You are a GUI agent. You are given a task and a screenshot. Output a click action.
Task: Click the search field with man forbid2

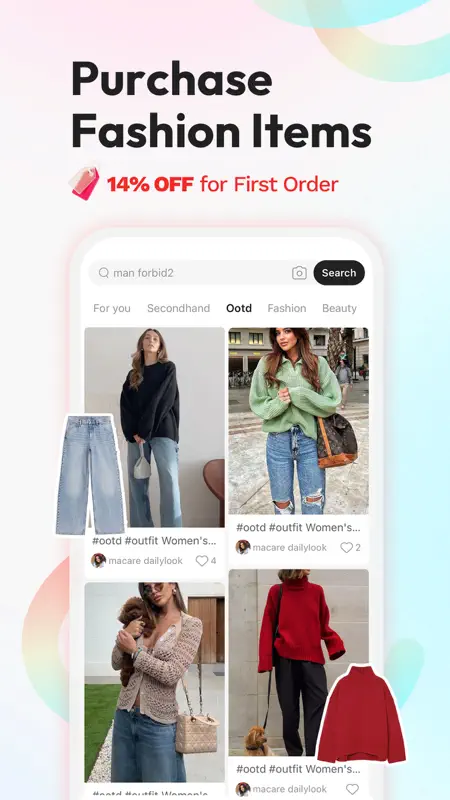[x=201, y=273]
